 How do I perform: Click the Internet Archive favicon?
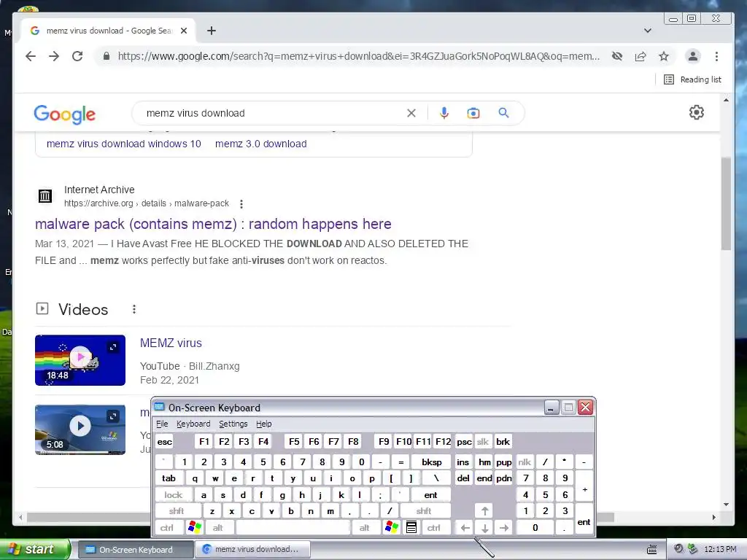[45, 195]
